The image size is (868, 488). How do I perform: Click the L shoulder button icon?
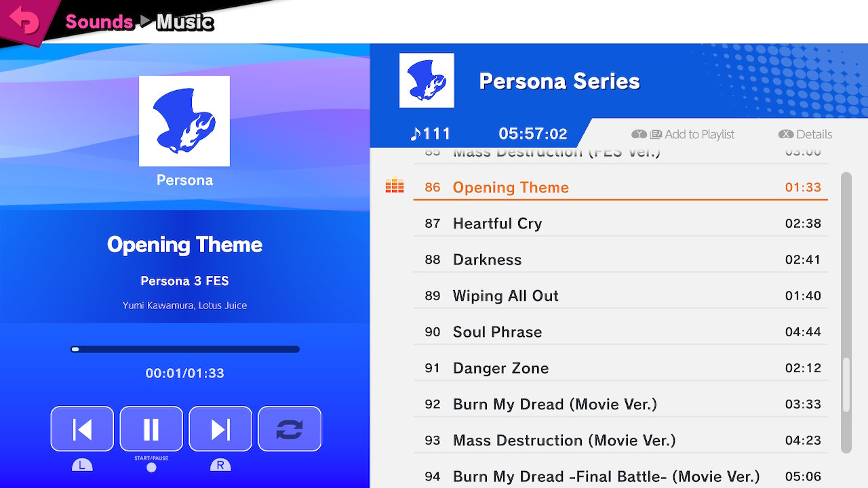[x=82, y=465]
